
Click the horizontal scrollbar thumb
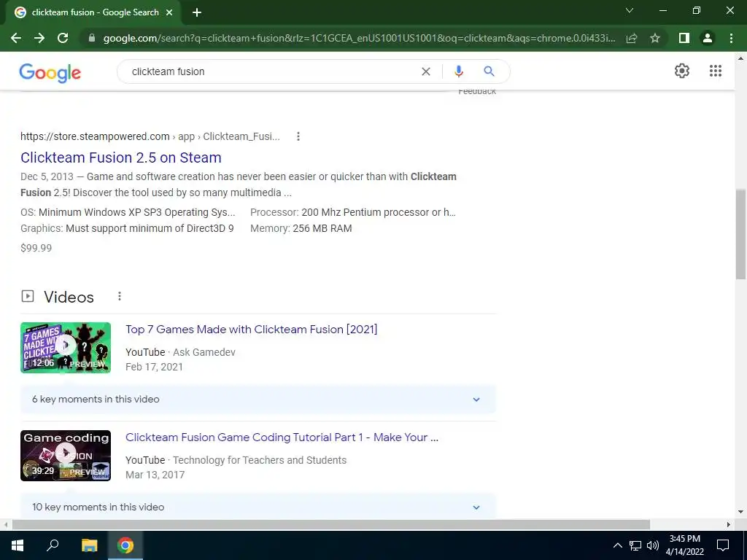click(x=331, y=525)
